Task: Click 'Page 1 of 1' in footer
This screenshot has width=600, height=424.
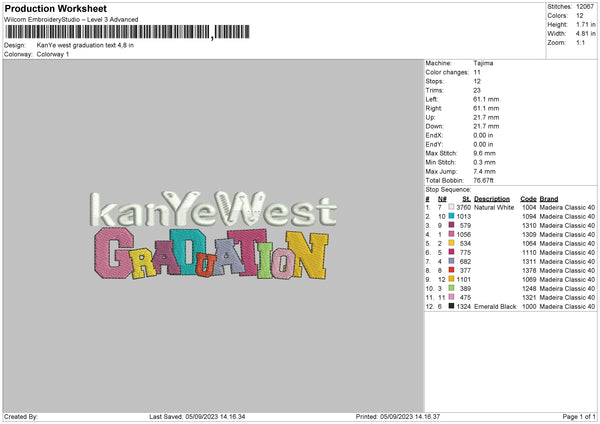Action: [x=579, y=416]
